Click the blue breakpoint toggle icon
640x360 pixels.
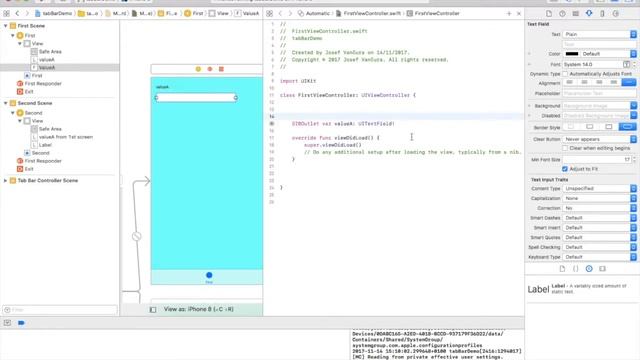click(21, 323)
